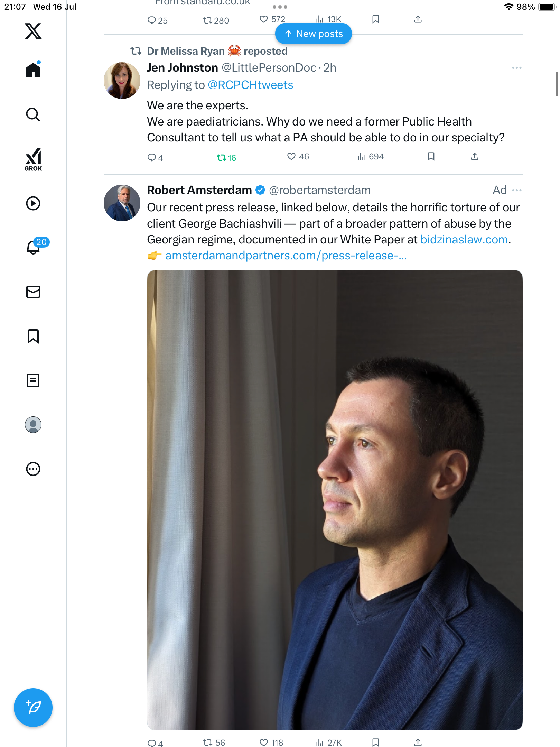Viewport: 560px width, 747px height.
Task: Tap the compose post floating button
Action: pyautogui.click(x=33, y=708)
